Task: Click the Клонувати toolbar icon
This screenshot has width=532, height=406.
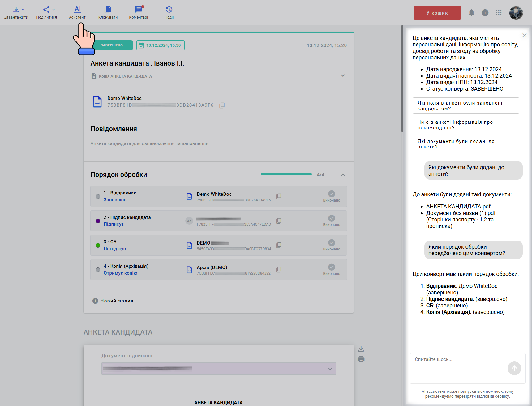Action: (x=108, y=13)
